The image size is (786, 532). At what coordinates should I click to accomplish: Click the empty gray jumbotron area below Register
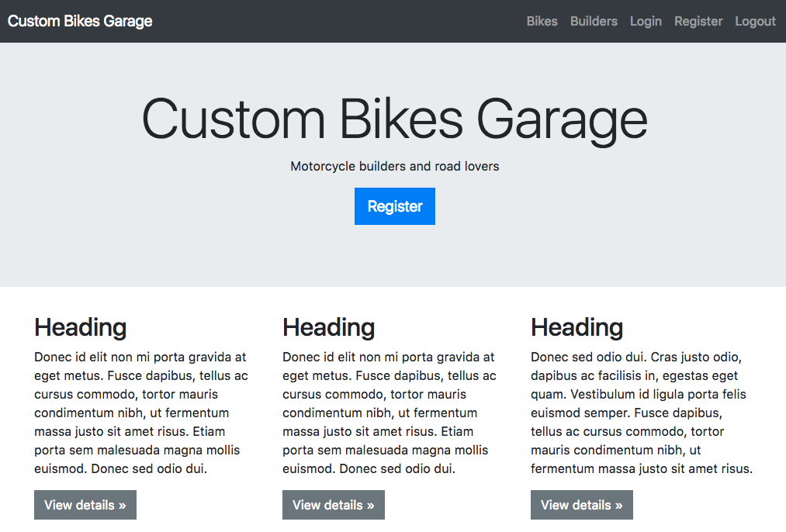coord(394,255)
